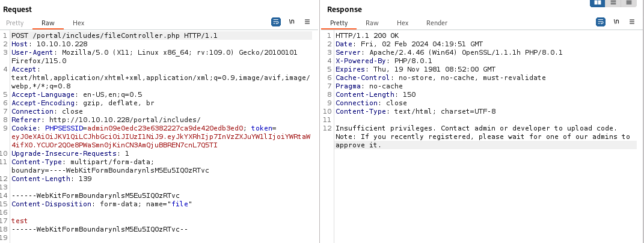Open the Hex tab in Response
The width and height of the screenshot is (644, 243).
coord(402,23)
